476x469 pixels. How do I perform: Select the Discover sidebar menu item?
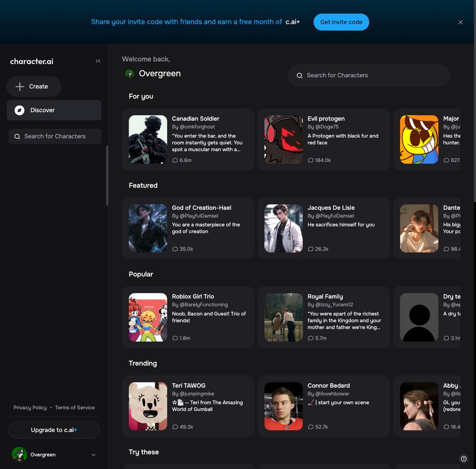pyautogui.click(x=54, y=110)
